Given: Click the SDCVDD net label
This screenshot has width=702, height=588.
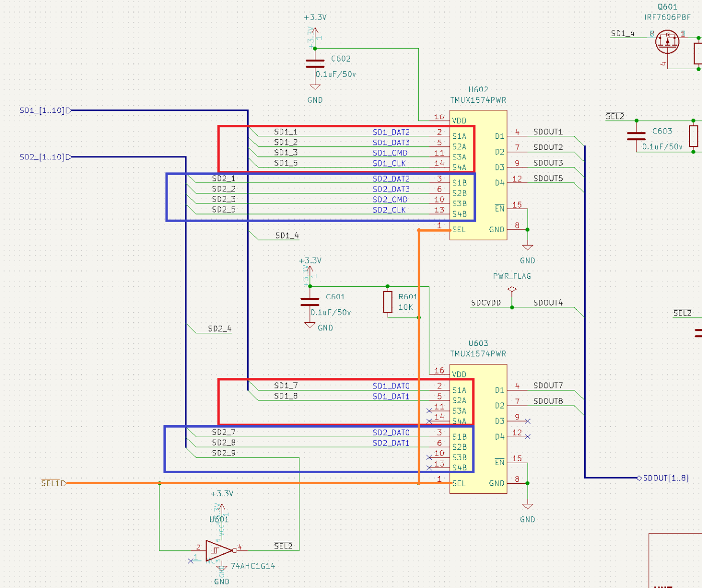Looking at the screenshot, I should click(x=486, y=303).
